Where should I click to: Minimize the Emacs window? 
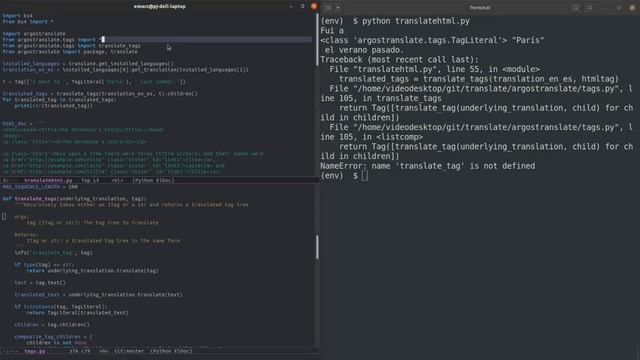pos(291,6)
